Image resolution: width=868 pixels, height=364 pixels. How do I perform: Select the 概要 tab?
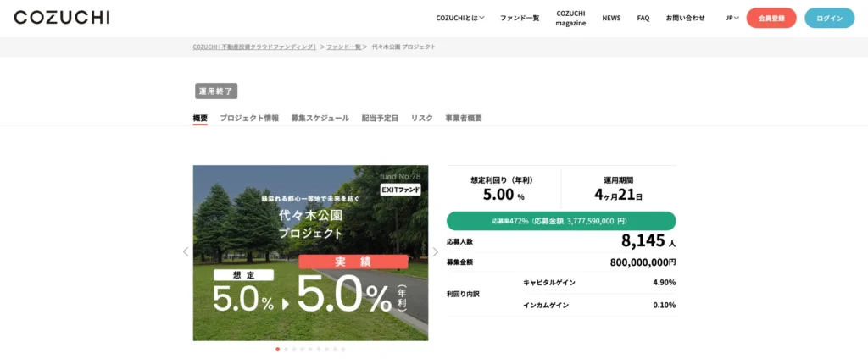pyautogui.click(x=200, y=118)
